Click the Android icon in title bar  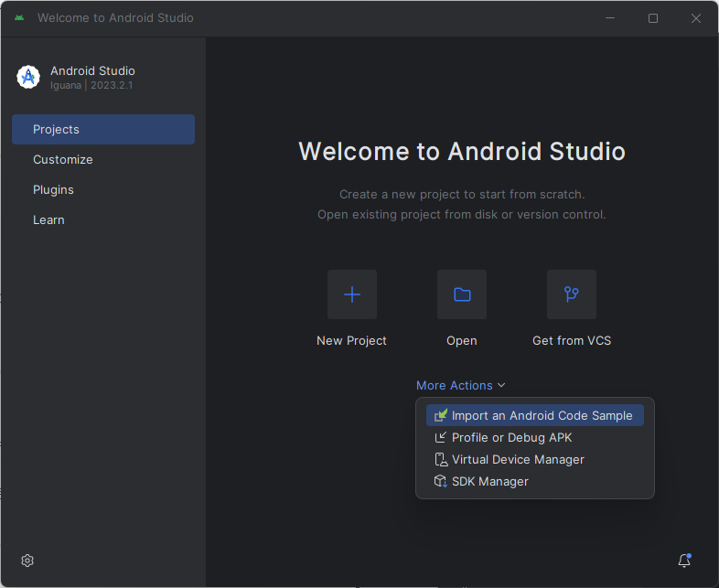(19, 18)
